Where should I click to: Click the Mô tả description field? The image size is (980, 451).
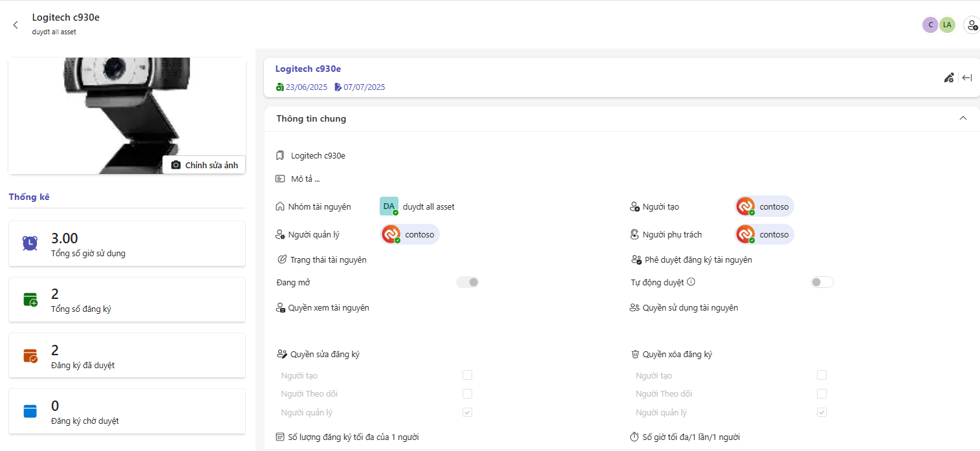click(305, 179)
